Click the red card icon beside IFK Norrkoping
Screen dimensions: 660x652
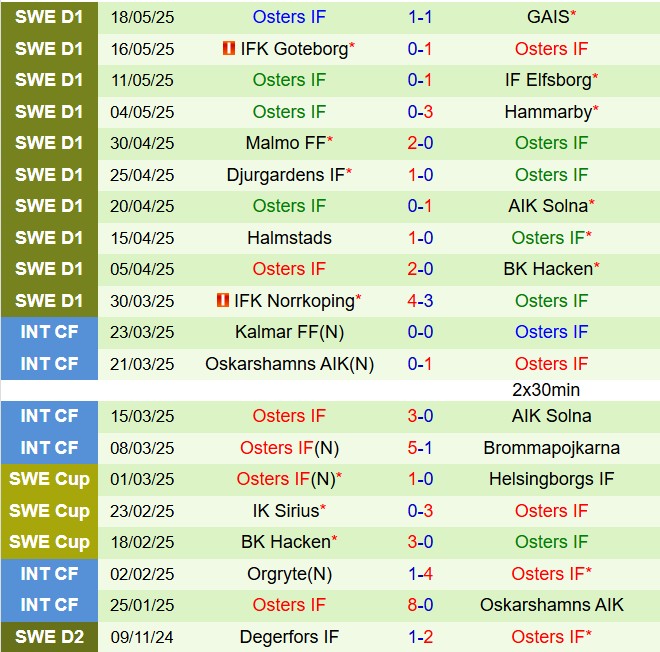coord(222,300)
